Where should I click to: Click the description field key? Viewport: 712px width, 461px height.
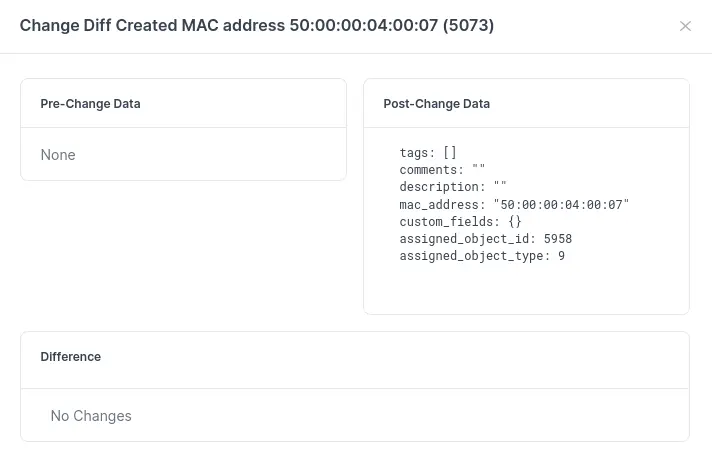pos(442,187)
